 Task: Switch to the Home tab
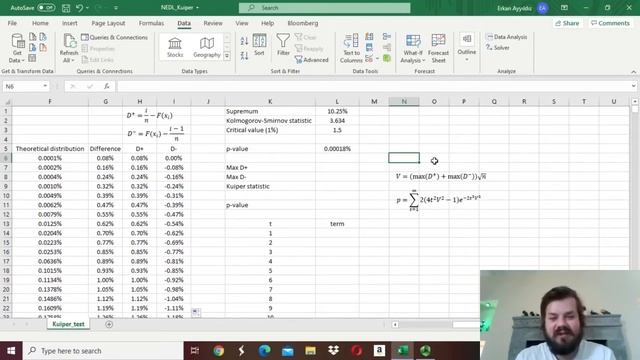[40, 23]
